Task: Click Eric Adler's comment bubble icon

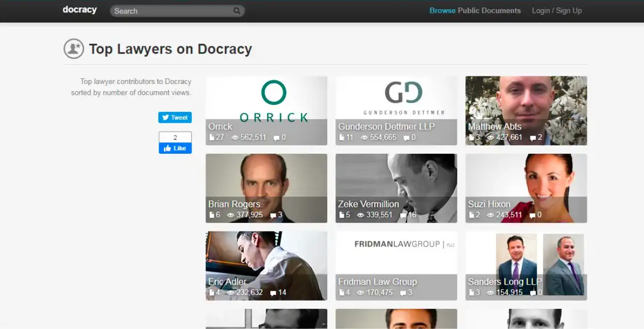Action: tap(273, 293)
